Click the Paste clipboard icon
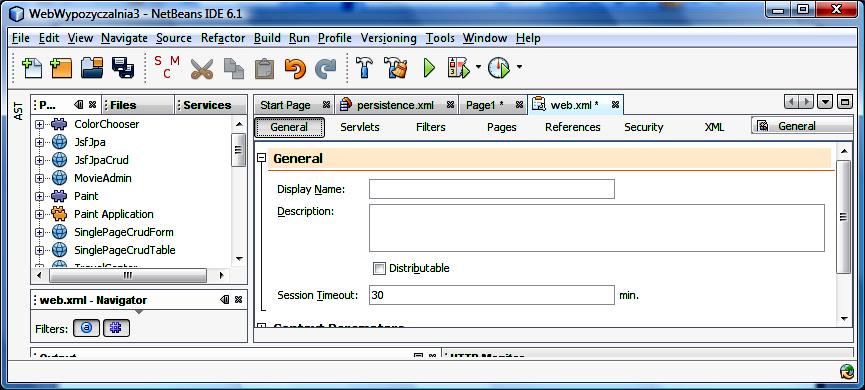 (264, 69)
